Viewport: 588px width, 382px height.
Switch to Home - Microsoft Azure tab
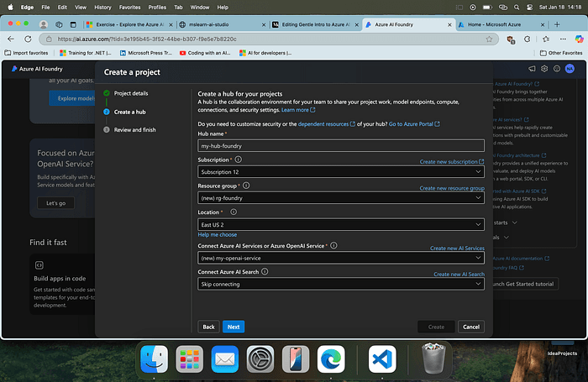(501, 24)
